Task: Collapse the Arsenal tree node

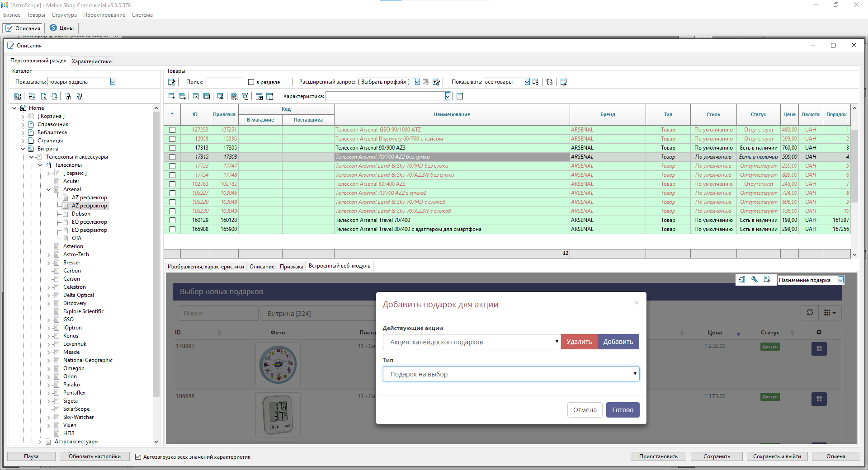Action: pyautogui.click(x=49, y=189)
